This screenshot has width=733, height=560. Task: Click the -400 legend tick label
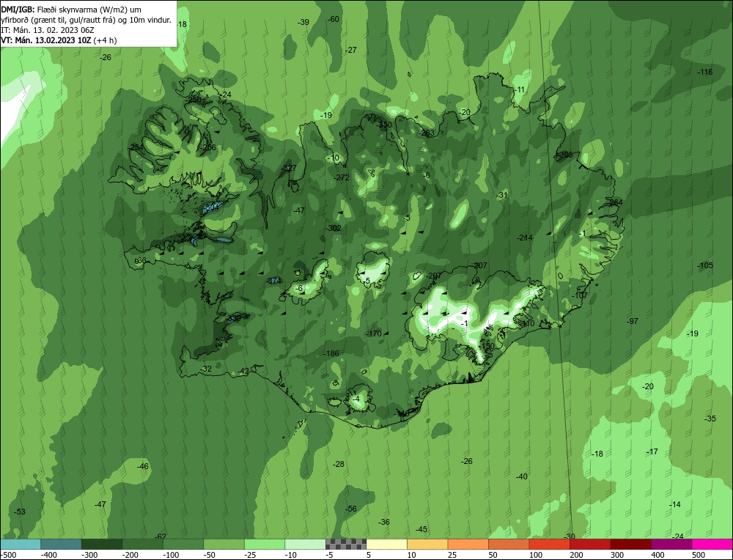coord(48,556)
